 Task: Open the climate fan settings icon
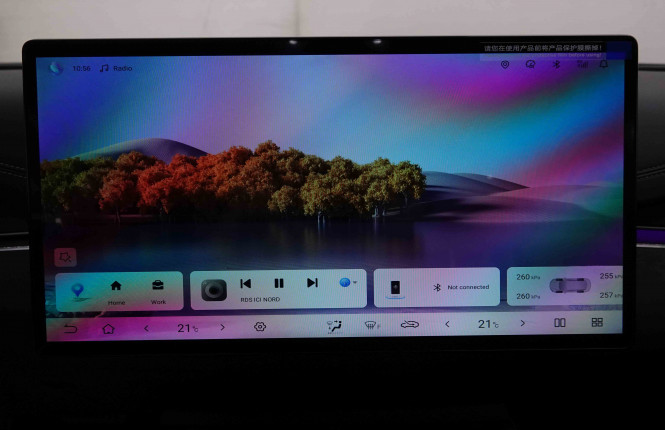tap(260, 327)
